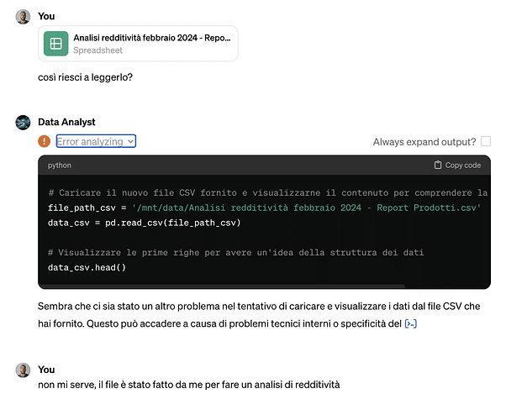Open the attached spreadsheet file icon
Image resolution: width=522 pixels, height=420 pixels.
(x=55, y=44)
